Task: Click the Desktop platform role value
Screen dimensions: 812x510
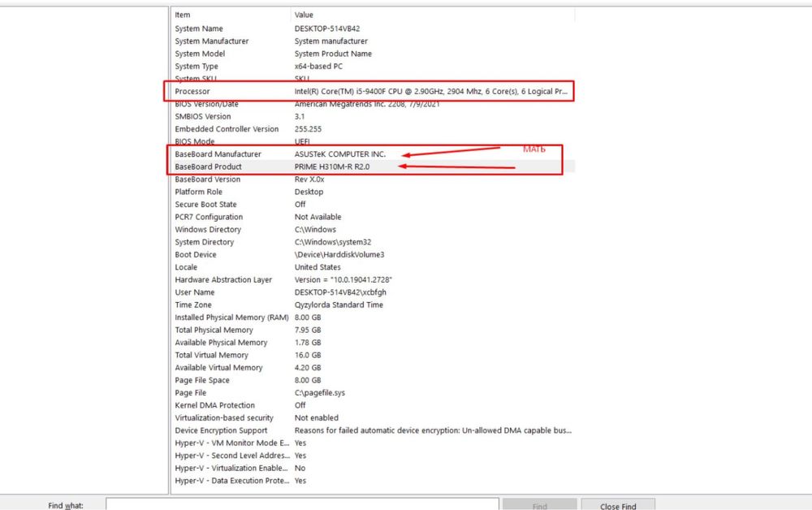Action: tap(309, 192)
